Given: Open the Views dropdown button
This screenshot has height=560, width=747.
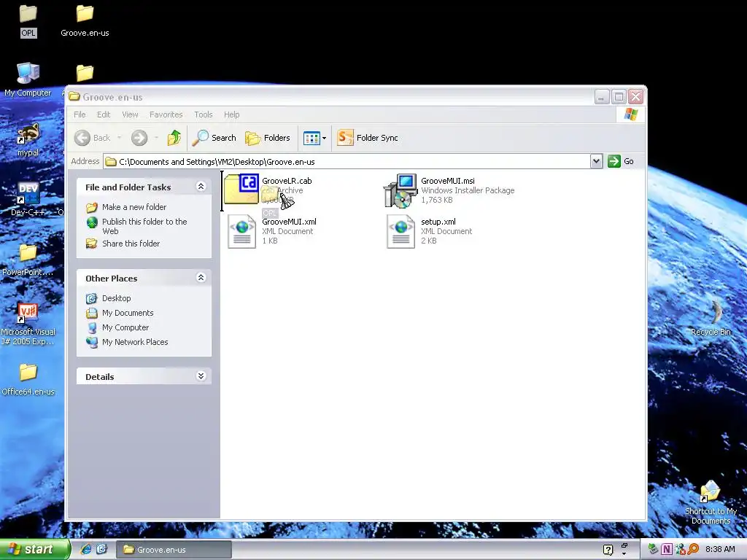Looking at the screenshot, I should click(x=315, y=138).
